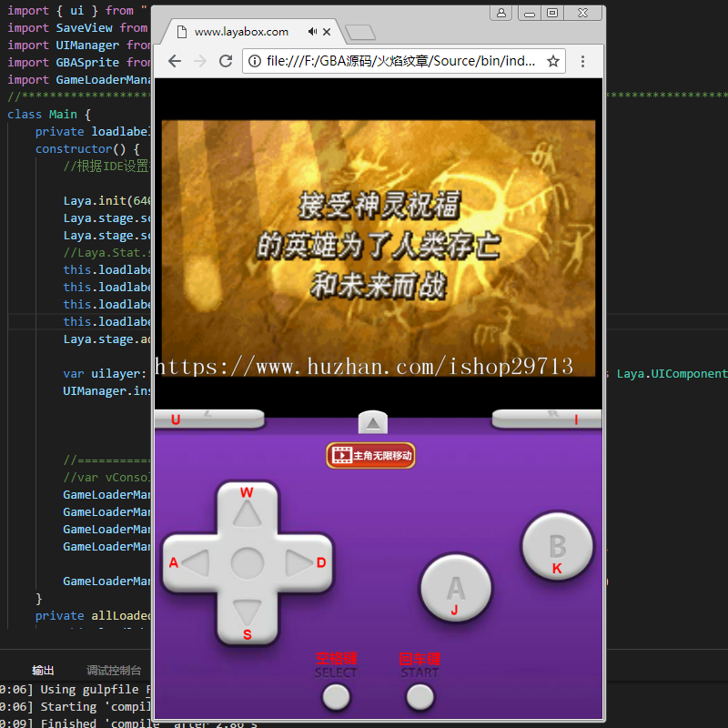Click the up-triangle toggle above the gamepad
Image resolution: width=728 pixels, height=728 pixels.
click(373, 422)
